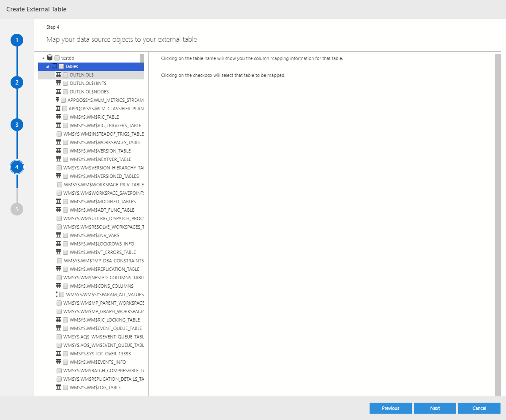Select the table icon for WMSYS.WM$RIC_TABLE
506x420 pixels.
point(58,117)
